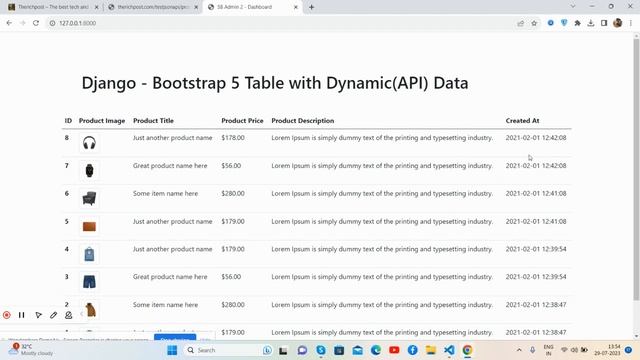640x360 pixels.
Task: Reload the page with the refresh icon
Action: point(36,23)
